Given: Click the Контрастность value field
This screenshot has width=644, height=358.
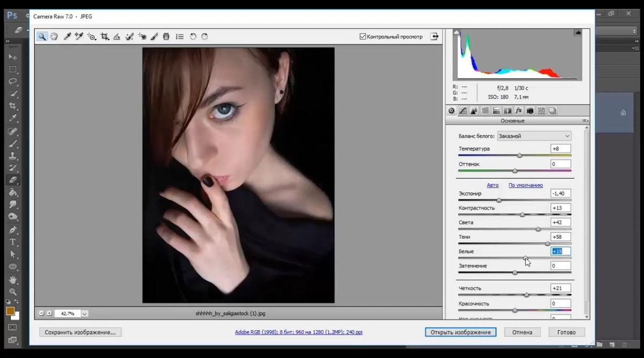Looking at the screenshot, I should (x=561, y=208).
